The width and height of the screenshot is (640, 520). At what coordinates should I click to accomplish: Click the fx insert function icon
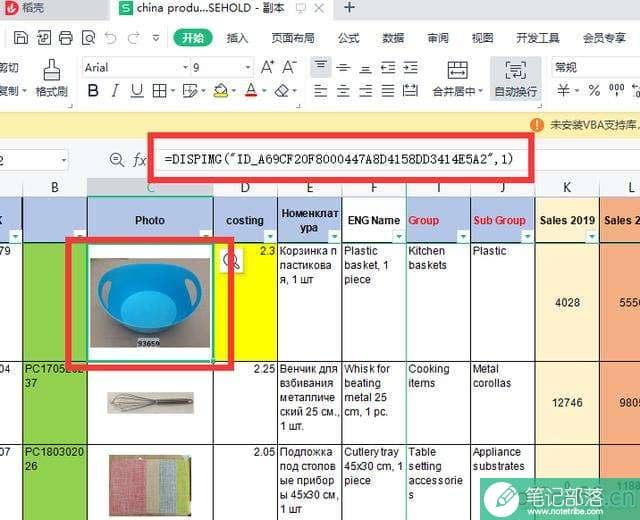click(139, 160)
